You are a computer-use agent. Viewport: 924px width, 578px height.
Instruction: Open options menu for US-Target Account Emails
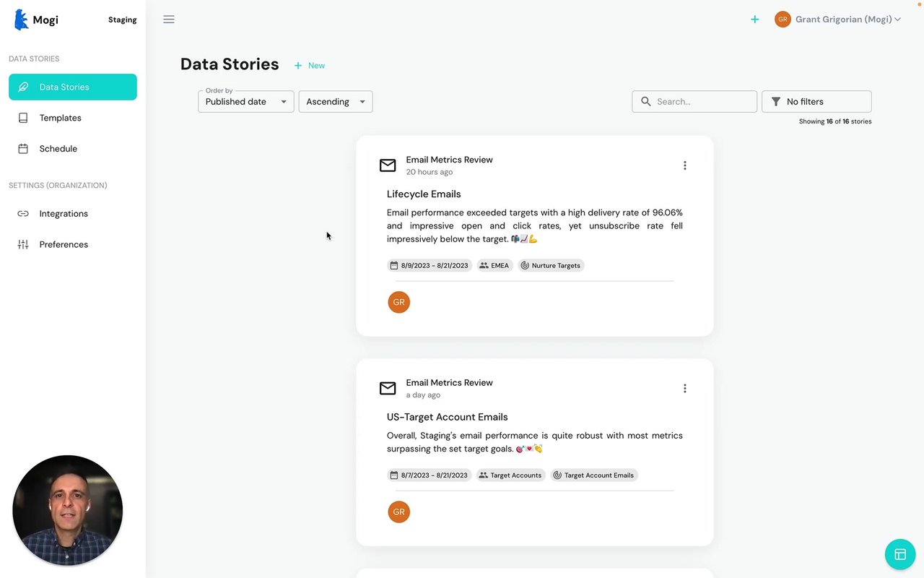point(684,389)
